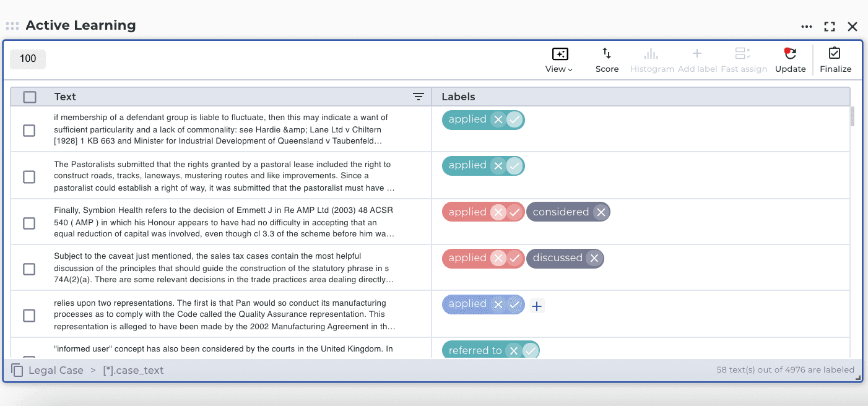The image size is (868, 406).
Task: Activate the Fast assign tool
Action: point(743,59)
